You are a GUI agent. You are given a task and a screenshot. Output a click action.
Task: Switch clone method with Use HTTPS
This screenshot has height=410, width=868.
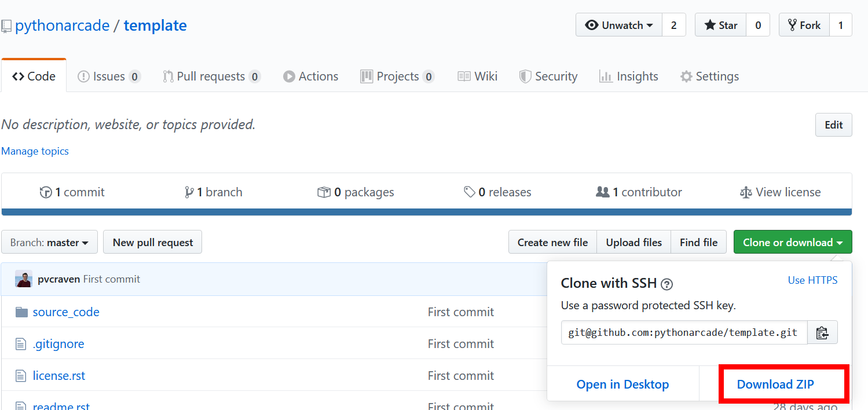tap(812, 280)
